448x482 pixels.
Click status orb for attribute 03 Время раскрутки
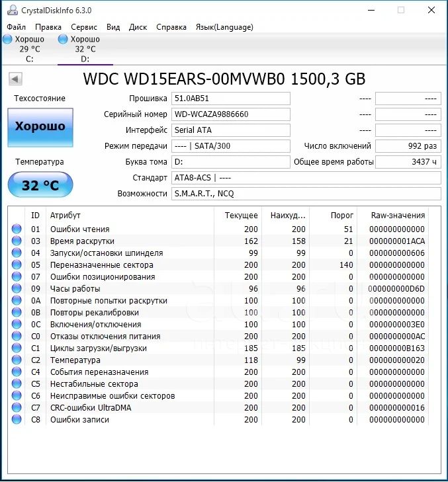[17, 241]
